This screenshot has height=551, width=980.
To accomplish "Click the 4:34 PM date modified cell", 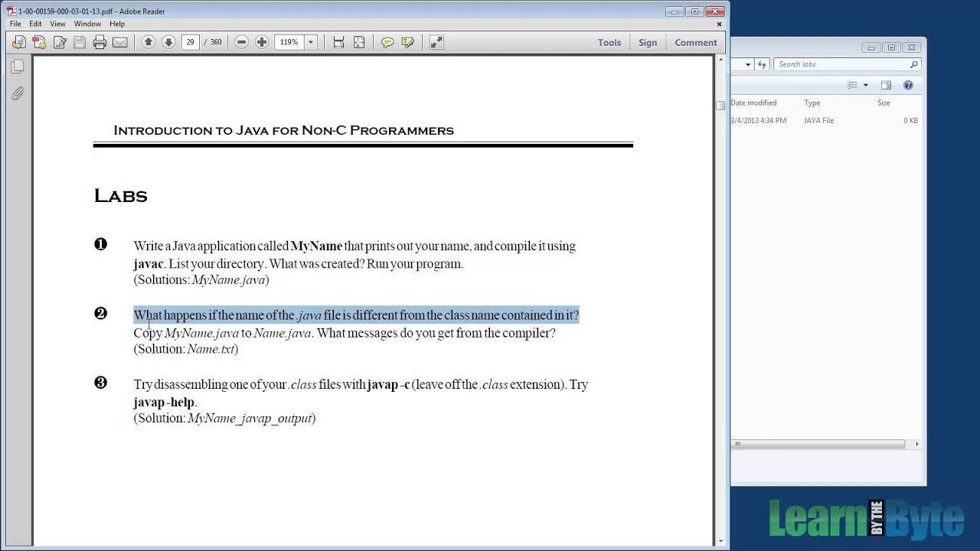I will pyautogui.click(x=758, y=120).
